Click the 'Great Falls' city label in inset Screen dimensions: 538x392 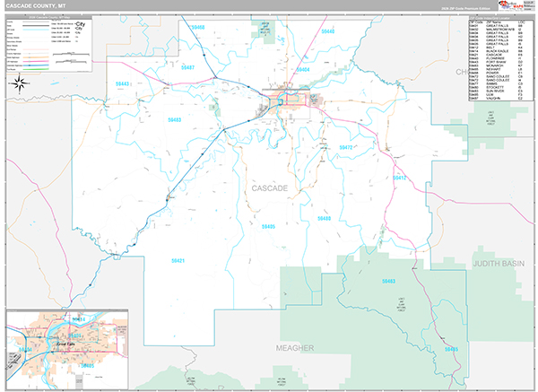[x=65, y=344]
